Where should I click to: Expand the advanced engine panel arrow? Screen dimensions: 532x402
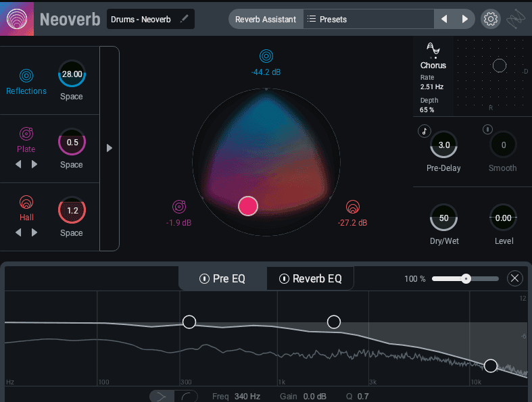tap(110, 148)
